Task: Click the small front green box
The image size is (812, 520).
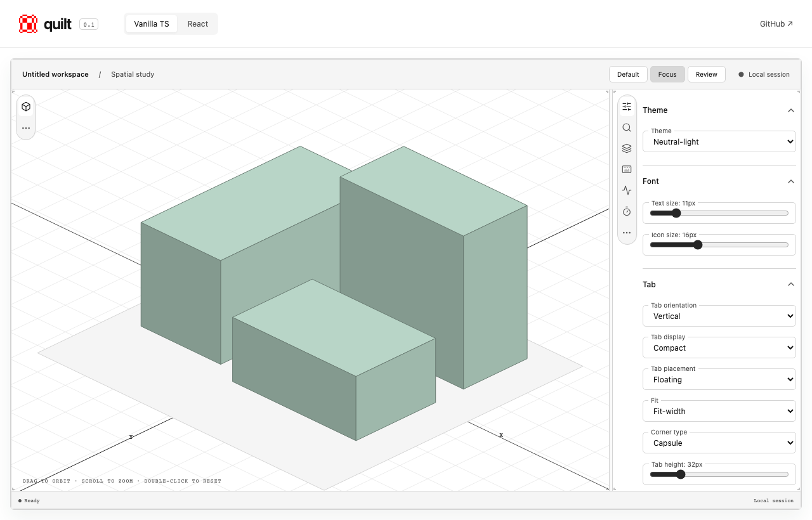Action: (x=334, y=360)
